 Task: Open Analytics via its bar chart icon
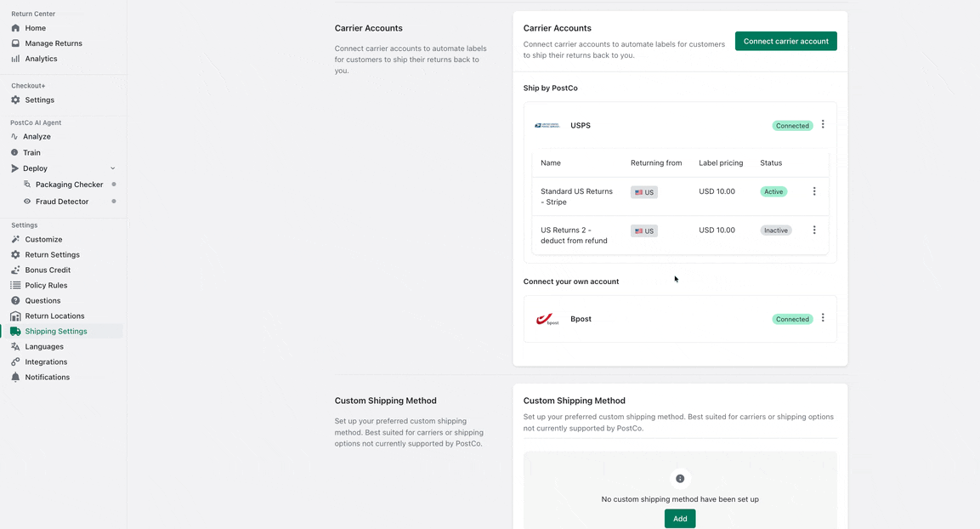click(x=15, y=59)
